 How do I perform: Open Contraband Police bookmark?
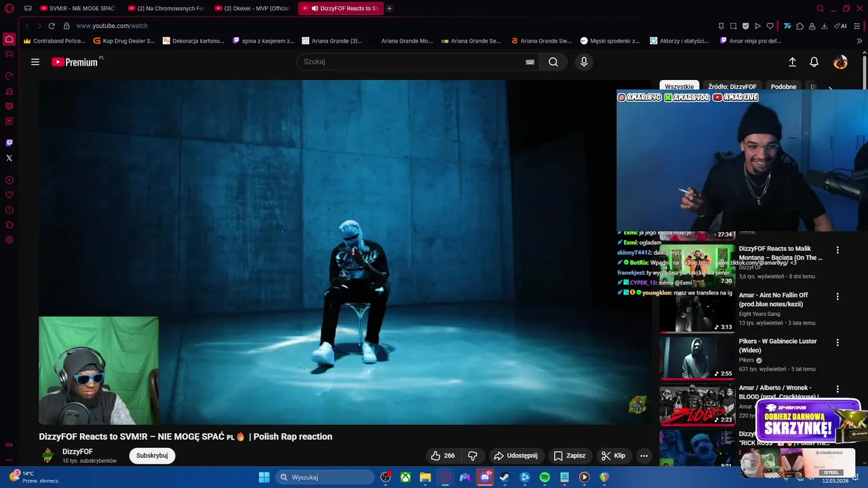pos(54,41)
